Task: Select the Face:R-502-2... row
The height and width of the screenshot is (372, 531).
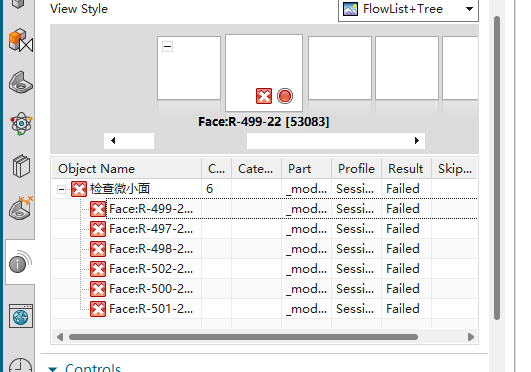Action: [x=264, y=269]
